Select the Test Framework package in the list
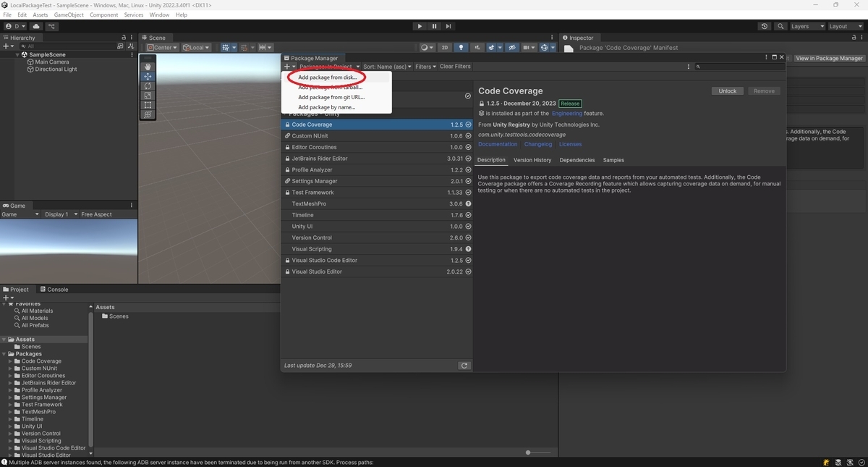868x467 pixels. (x=313, y=192)
